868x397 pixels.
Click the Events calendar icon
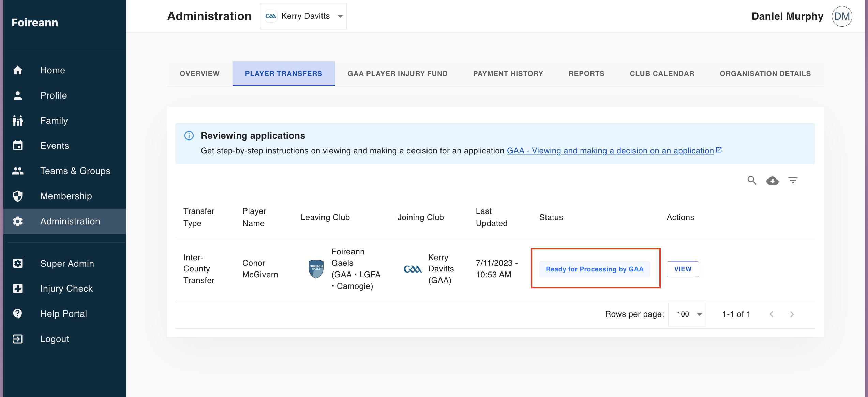click(18, 146)
